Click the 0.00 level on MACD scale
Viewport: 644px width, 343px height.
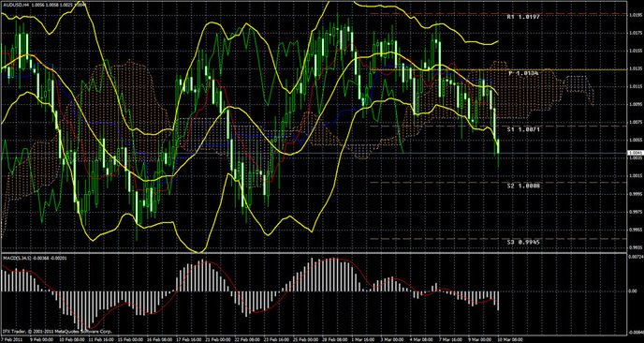coord(633,291)
